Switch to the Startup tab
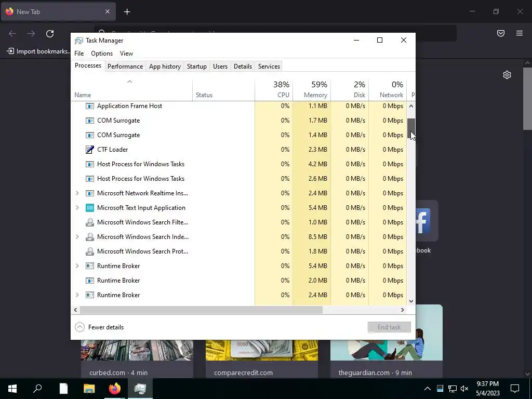Screen dimensions: 532x399 point(197,66)
